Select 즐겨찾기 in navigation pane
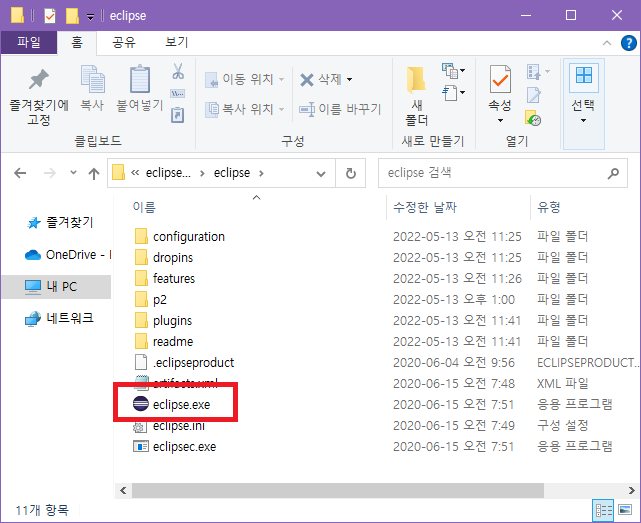This screenshot has width=641, height=523. tap(61, 223)
